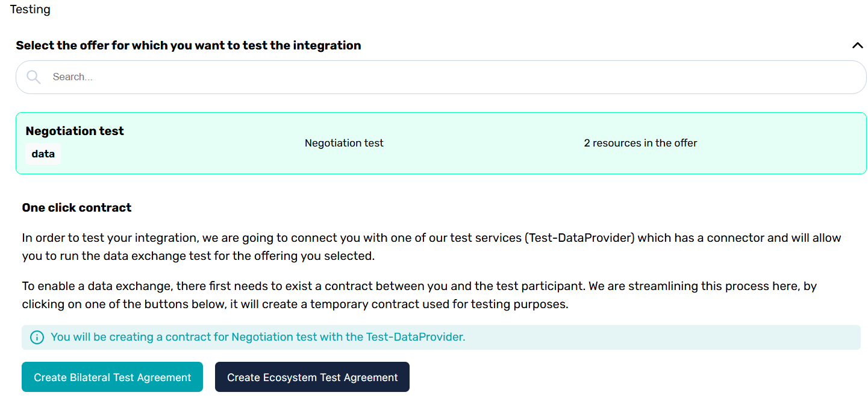This screenshot has height=404, width=868.
Task: Click the 'Testing' page title
Action: [x=30, y=9]
